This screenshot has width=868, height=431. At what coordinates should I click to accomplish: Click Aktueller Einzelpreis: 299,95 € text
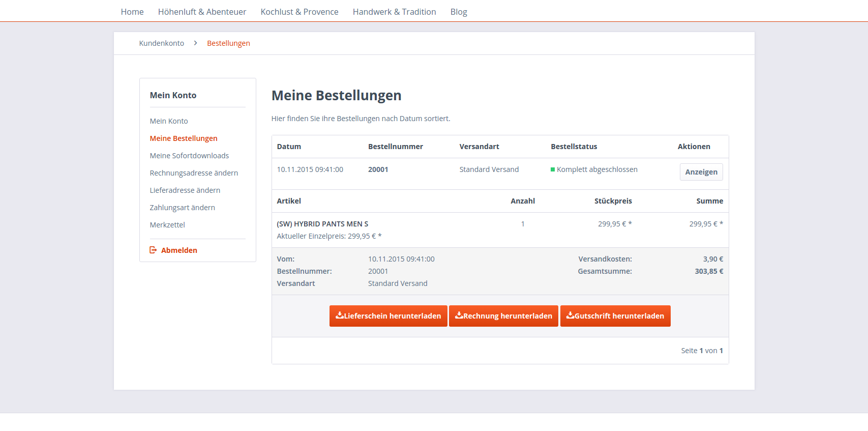(329, 236)
